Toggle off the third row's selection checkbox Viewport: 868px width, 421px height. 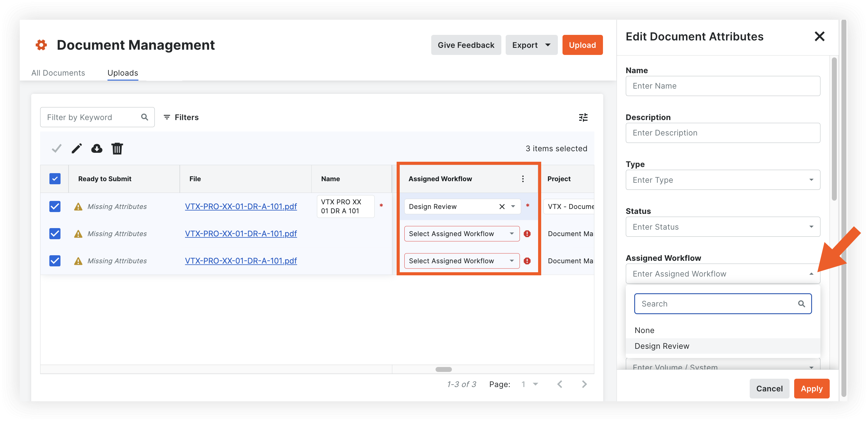[55, 260]
